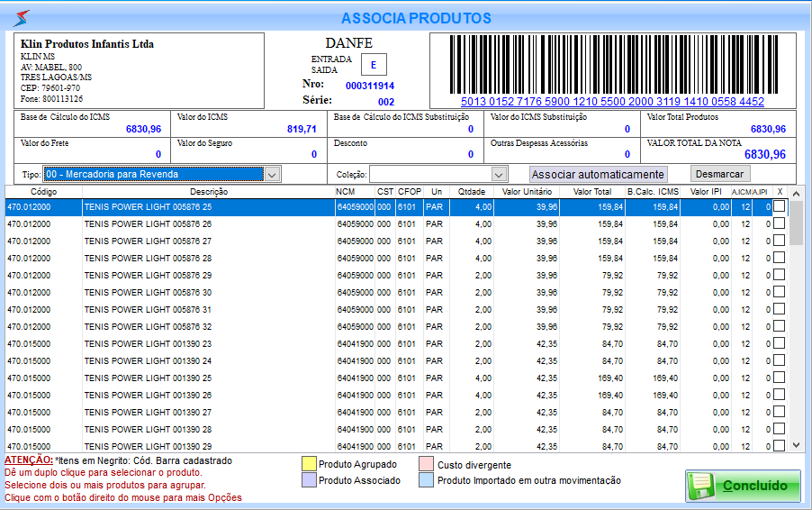Tick checkbox for TENIS POWER LIGHT 005876 28
This screenshot has height=510, width=812.
click(779, 258)
